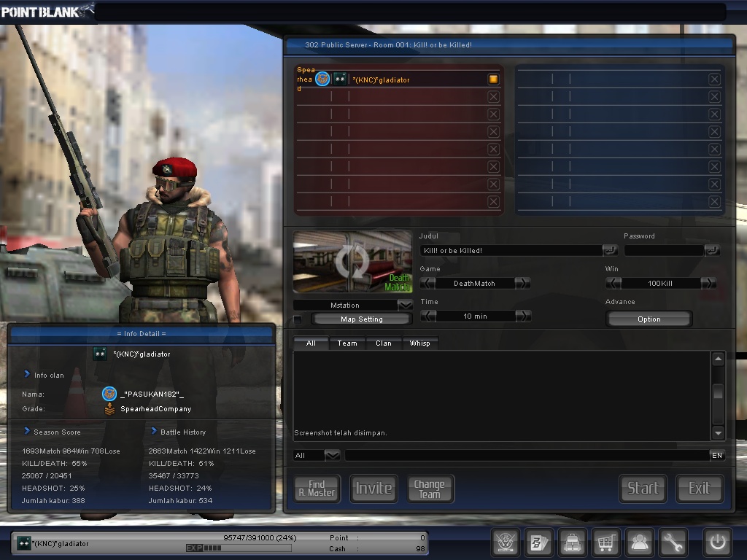The height and width of the screenshot is (560, 747).
Task: Open the chat filter All dropdown
Action: coord(316,454)
